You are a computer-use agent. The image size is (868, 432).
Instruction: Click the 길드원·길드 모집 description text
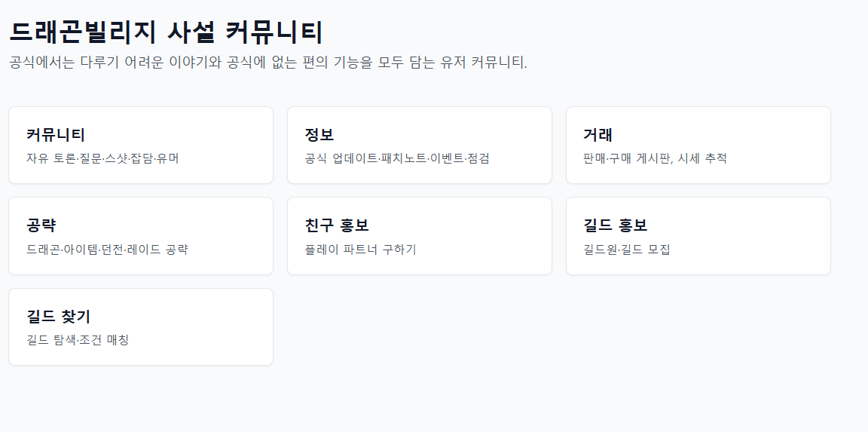(626, 250)
